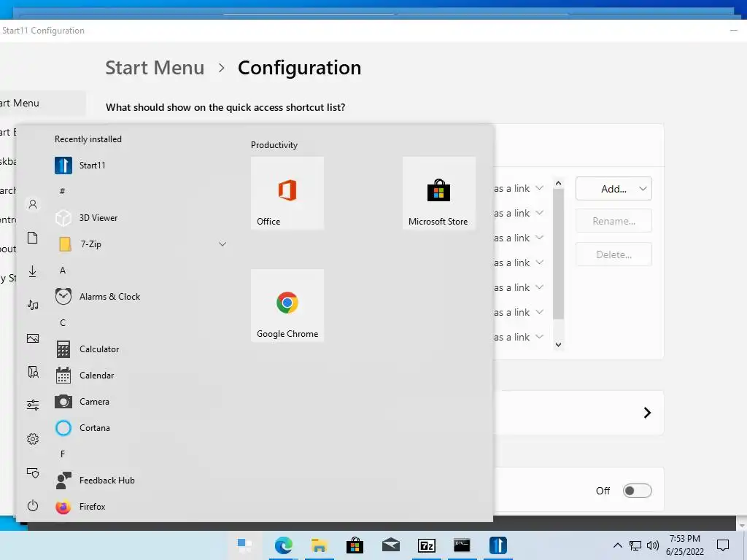Screen dimensions: 747x560
Task: Open volume control in system tray
Action: point(653,545)
